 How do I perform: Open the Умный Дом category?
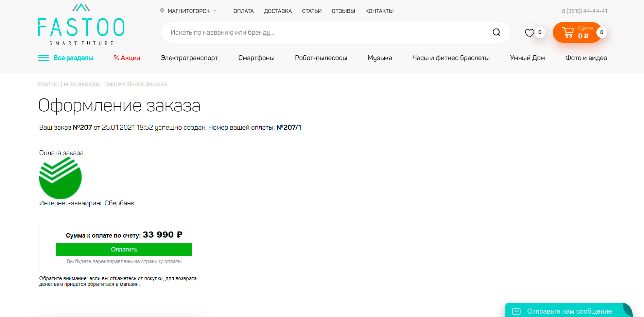pos(527,58)
